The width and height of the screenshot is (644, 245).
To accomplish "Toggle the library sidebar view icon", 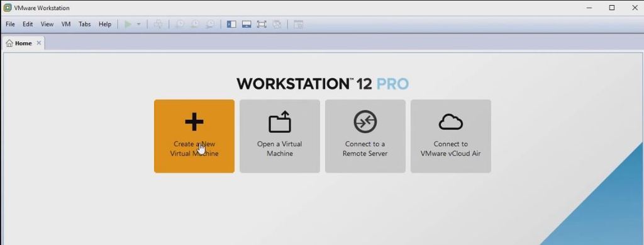I will [231, 25].
